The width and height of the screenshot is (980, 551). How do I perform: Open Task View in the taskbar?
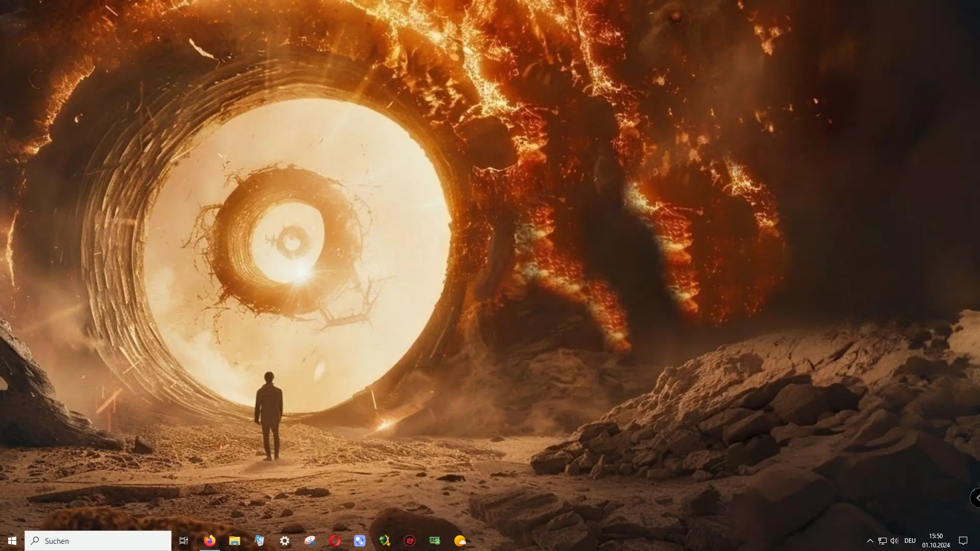pos(184,541)
